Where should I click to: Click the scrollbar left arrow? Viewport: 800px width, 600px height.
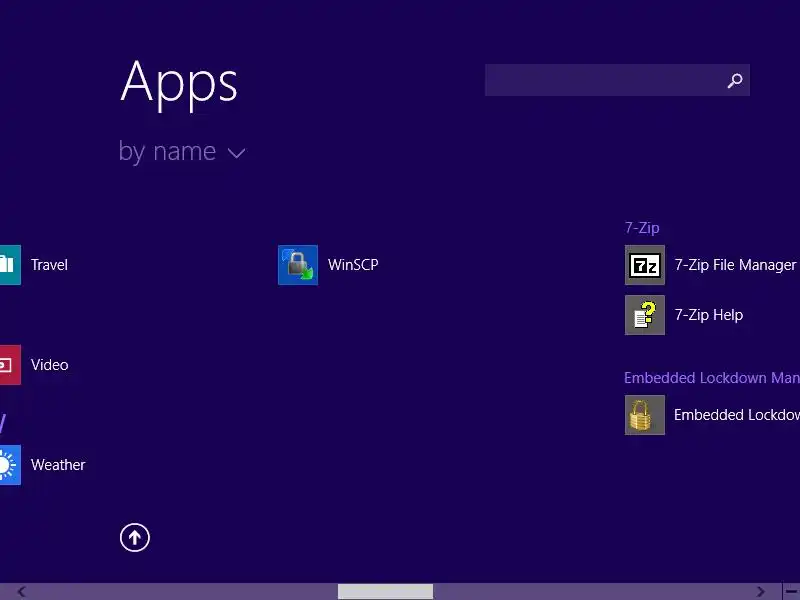tap(21, 592)
